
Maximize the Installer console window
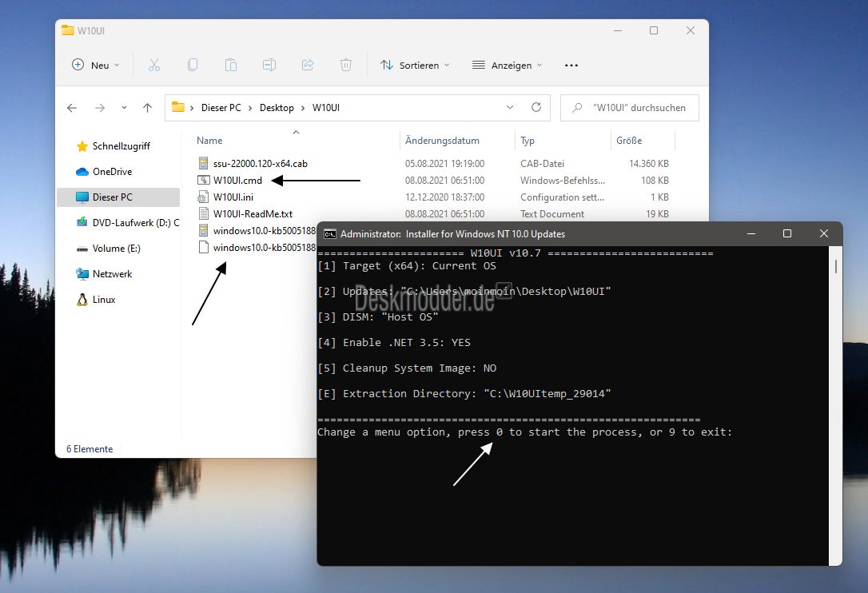[787, 233]
